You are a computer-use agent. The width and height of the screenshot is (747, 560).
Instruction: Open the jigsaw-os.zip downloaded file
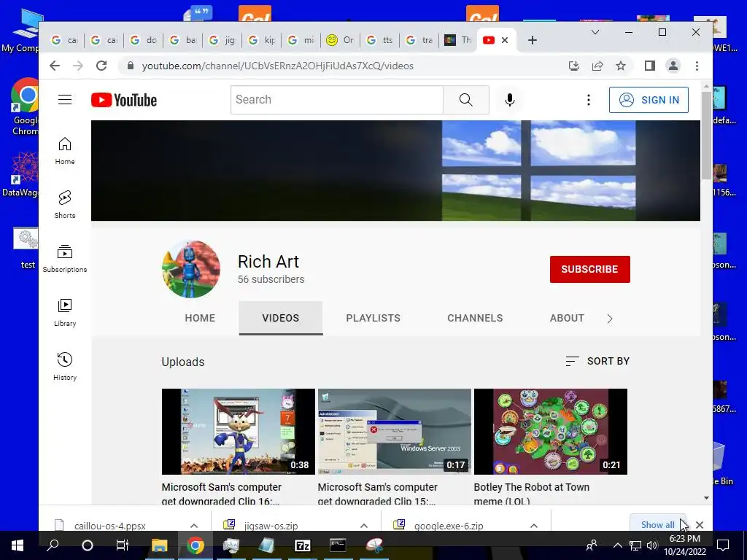click(271, 526)
